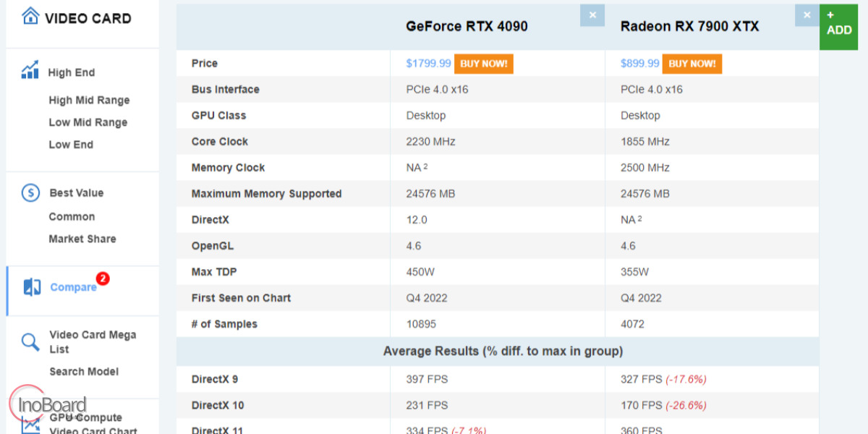Open High Mid Range video cards
The width and height of the screenshot is (868, 434).
point(89,101)
